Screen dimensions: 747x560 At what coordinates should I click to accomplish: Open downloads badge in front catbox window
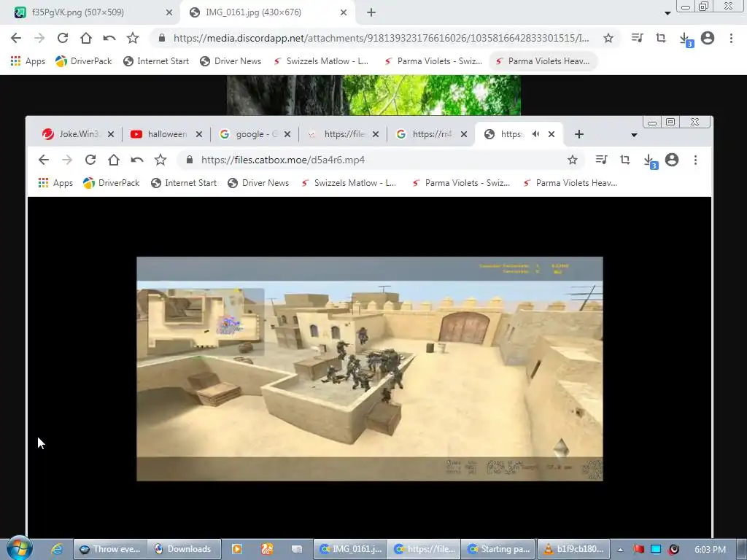650,161
